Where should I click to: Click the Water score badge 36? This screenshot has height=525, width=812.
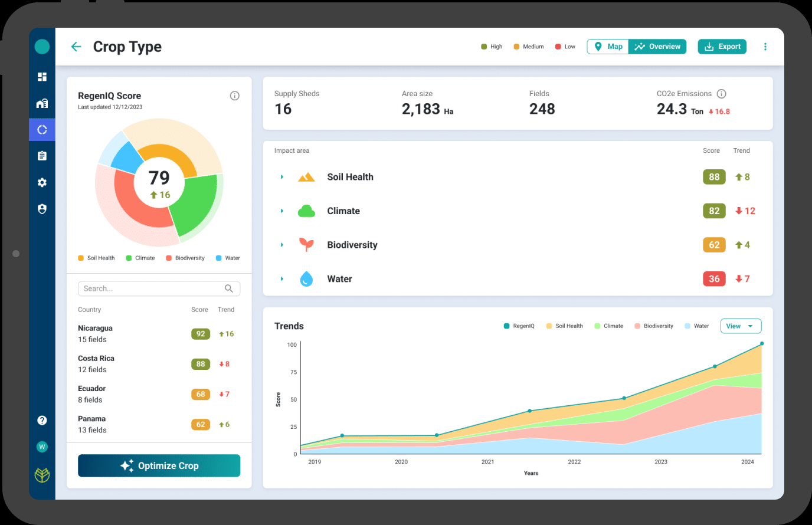tap(714, 278)
